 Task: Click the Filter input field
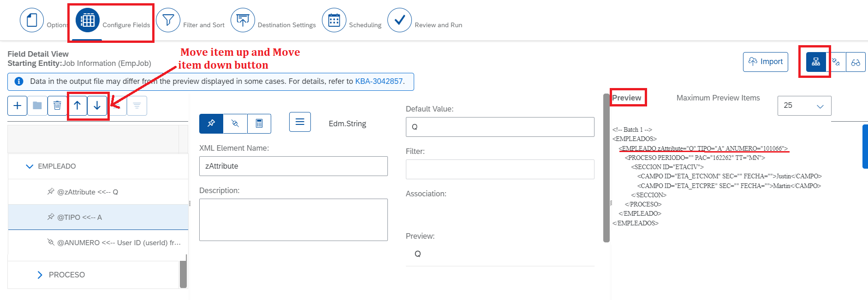pyautogui.click(x=500, y=169)
